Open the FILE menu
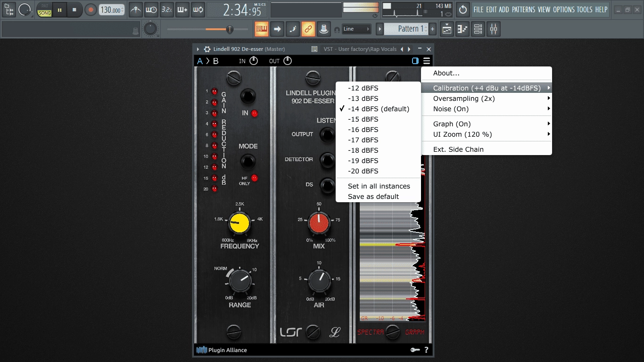The height and width of the screenshot is (362, 644). coord(479,9)
